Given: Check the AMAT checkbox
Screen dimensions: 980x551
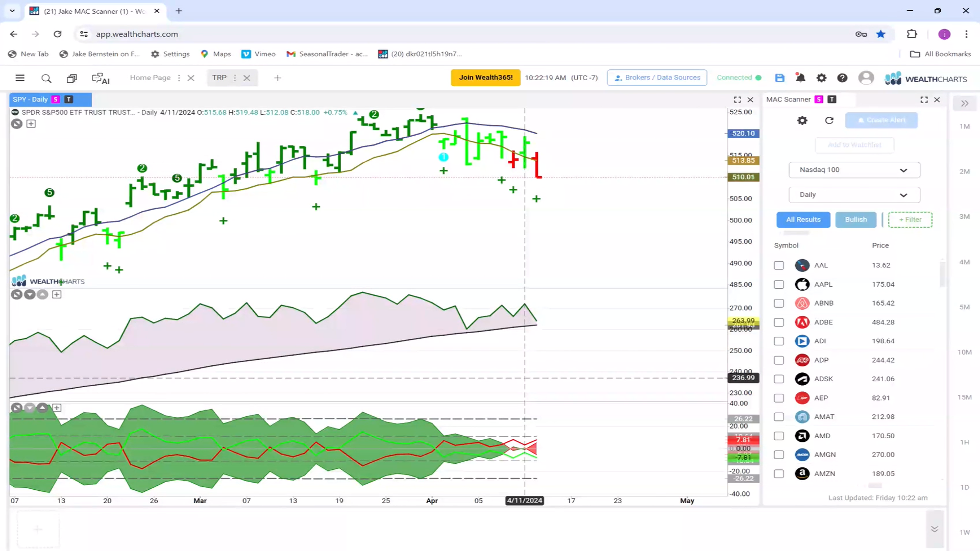Looking at the screenshot, I should tap(779, 417).
